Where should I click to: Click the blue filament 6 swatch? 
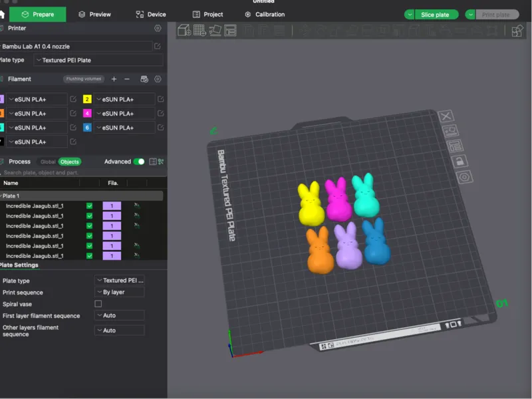click(87, 128)
